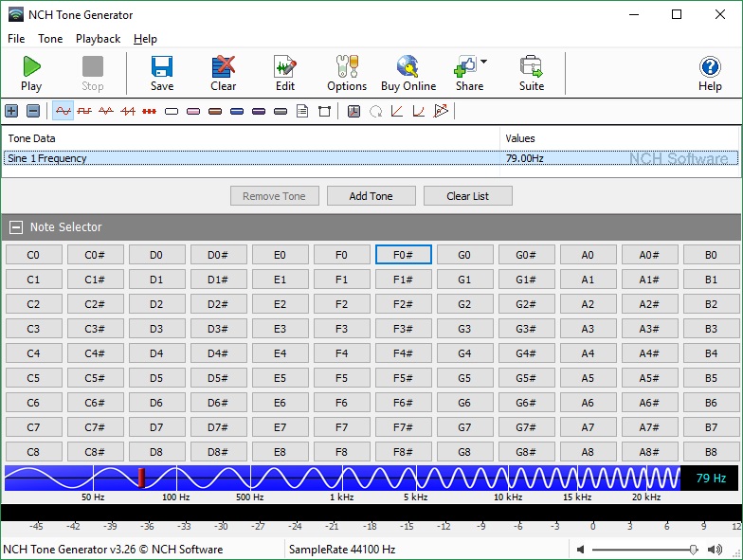The width and height of the screenshot is (743, 560).
Task: Click the Play button in toolbar
Action: click(31, 73)
